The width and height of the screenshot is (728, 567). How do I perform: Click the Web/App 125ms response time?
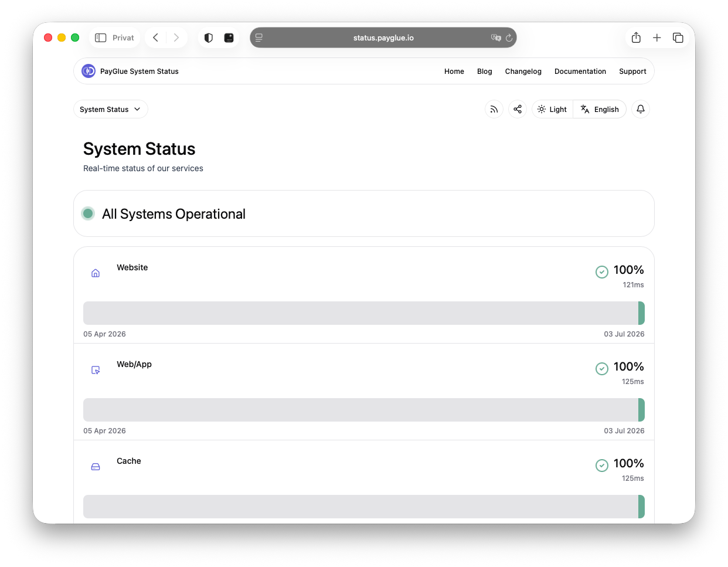[633, 382]
